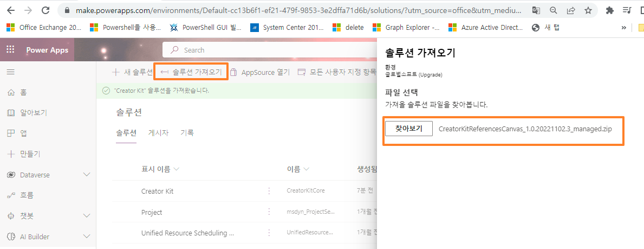This screenshot has height=249, width=644.
Task: Click the CreatorKitCore name cell
Action: 307,190
